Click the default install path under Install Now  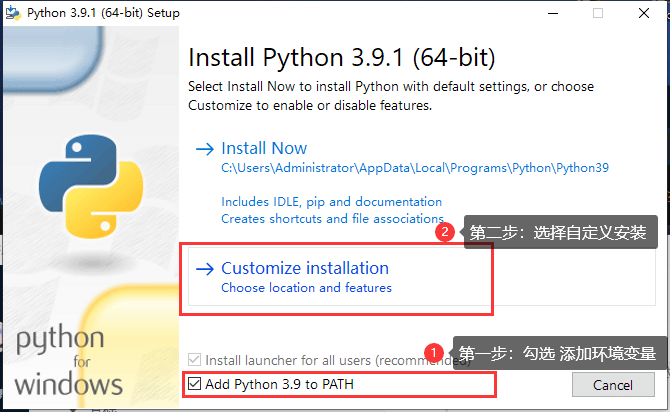tap(414, 168)
